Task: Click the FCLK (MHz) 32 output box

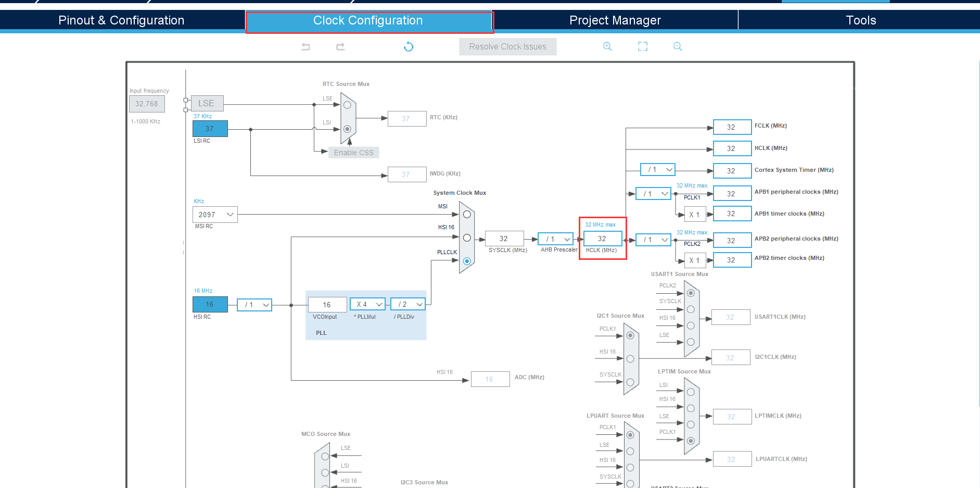Action: pyautogui.click(x=732, y=127)
